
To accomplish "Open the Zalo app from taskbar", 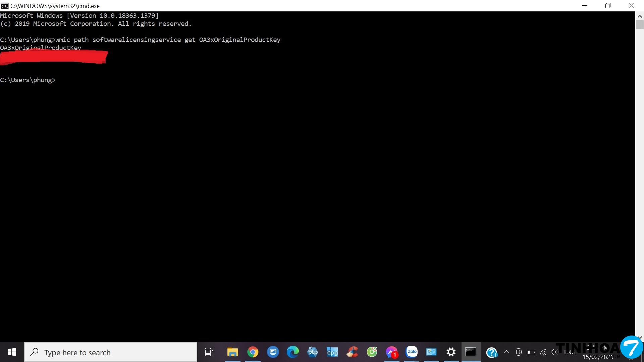I will pos(412,352).
